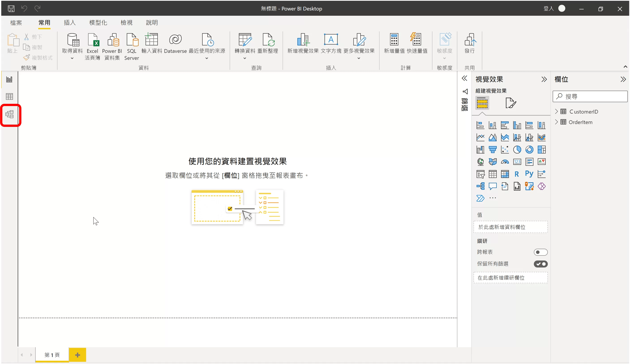Open the 模型化 ribbon tab
Screen dimensions: 630x364
tap(98, 23)
